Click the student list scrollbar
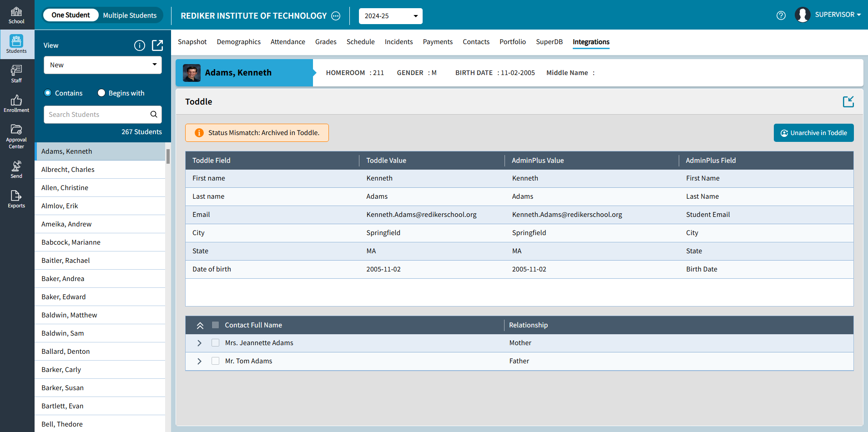 (168, 156)
